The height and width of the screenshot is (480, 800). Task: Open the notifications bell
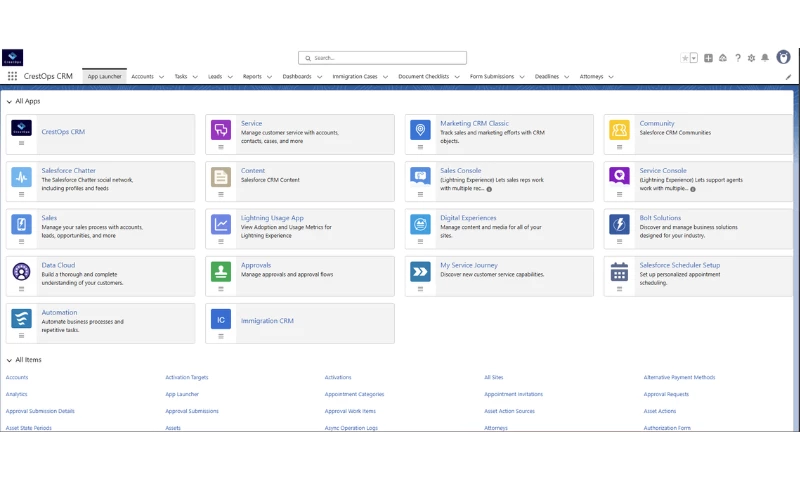[765, 58]
